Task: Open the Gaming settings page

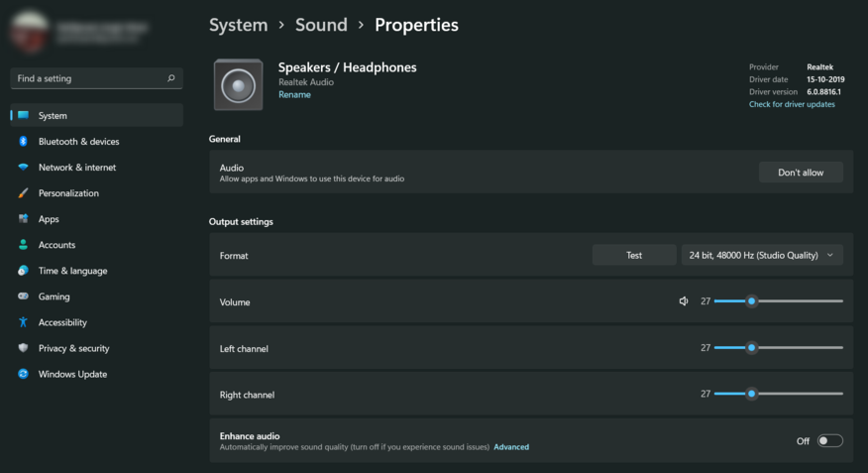Action: click(x=54, y=296)
